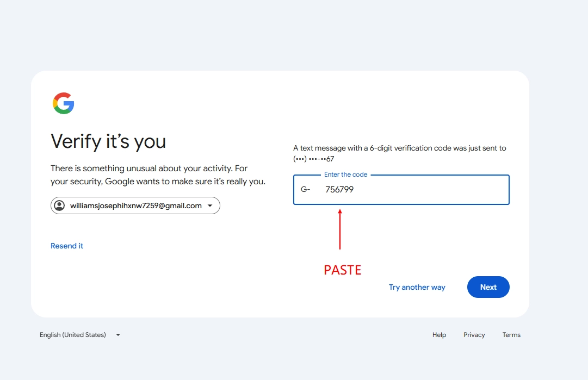Click the G- prefix in the code field
This screenshot has width=588, height=380.
[x=306, y=189]
